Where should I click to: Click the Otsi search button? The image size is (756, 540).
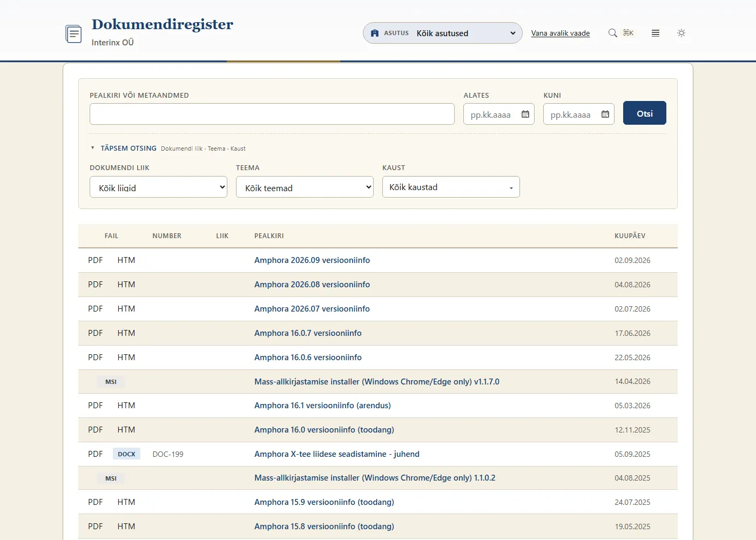[x=645, y=113]
